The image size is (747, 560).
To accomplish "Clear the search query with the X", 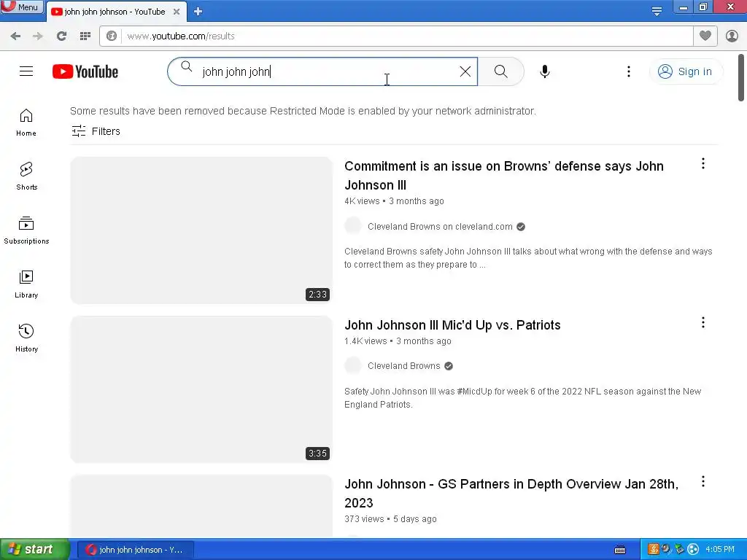I will tap(465, 71).
